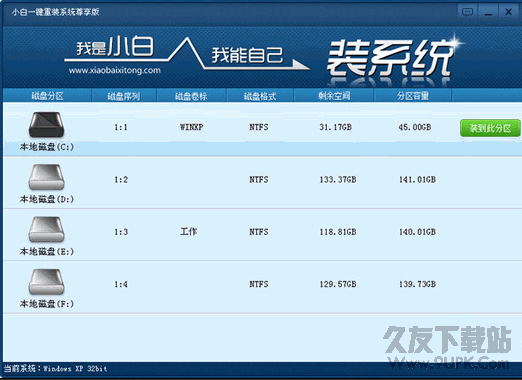Click free space value 118.81GB
Screen dimensions: 522x380
(338, 232)
